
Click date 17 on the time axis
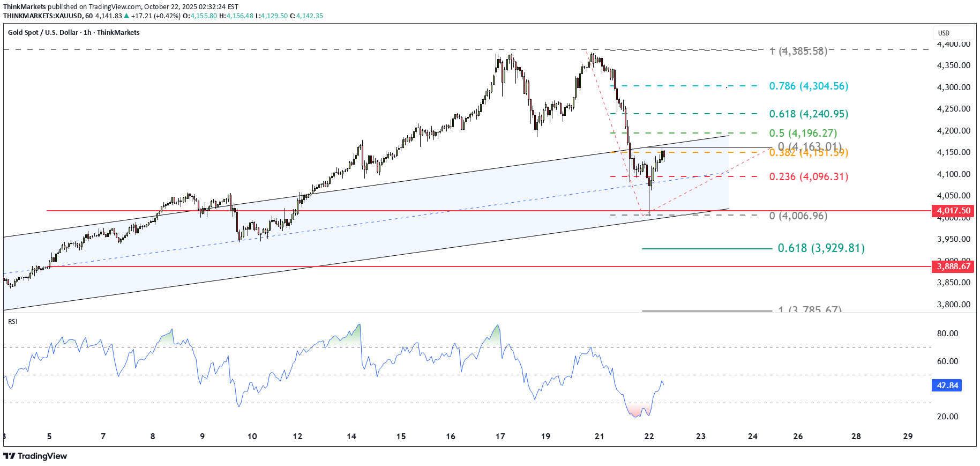point(500,437)
